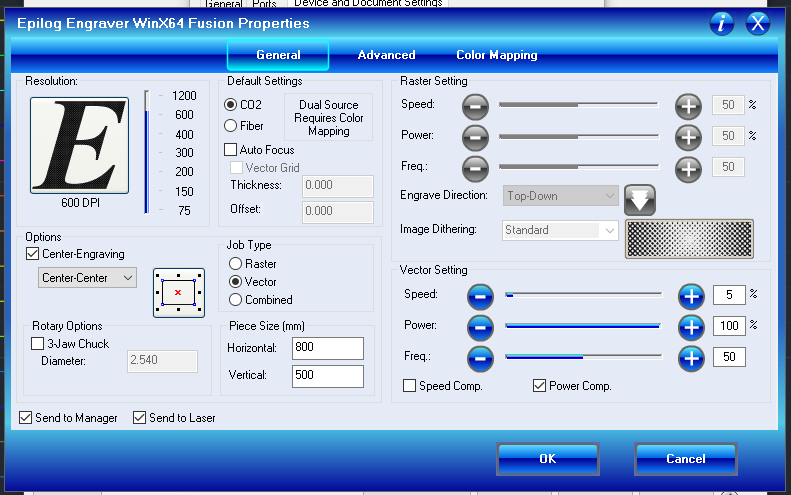
Task: Click the resolution E preview image
Action: pos(79,145)
